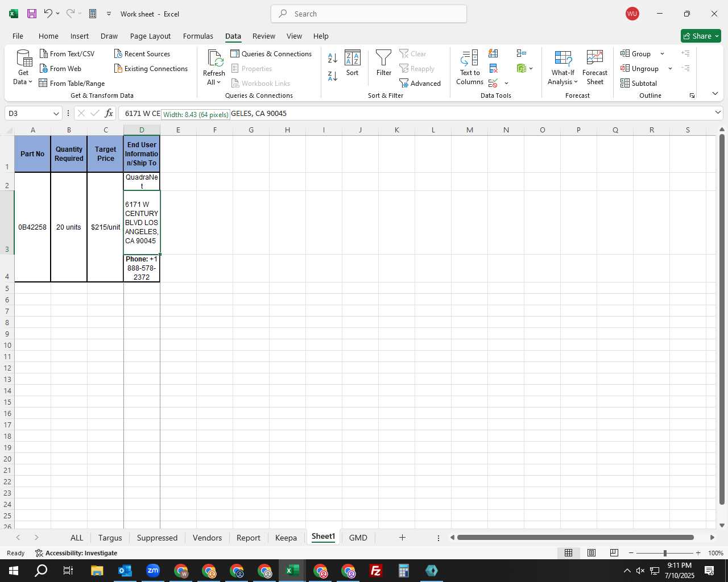Open the Manage Data Model dropdown
This screenshot has height=582, width=728.
(x=531, y=69)
